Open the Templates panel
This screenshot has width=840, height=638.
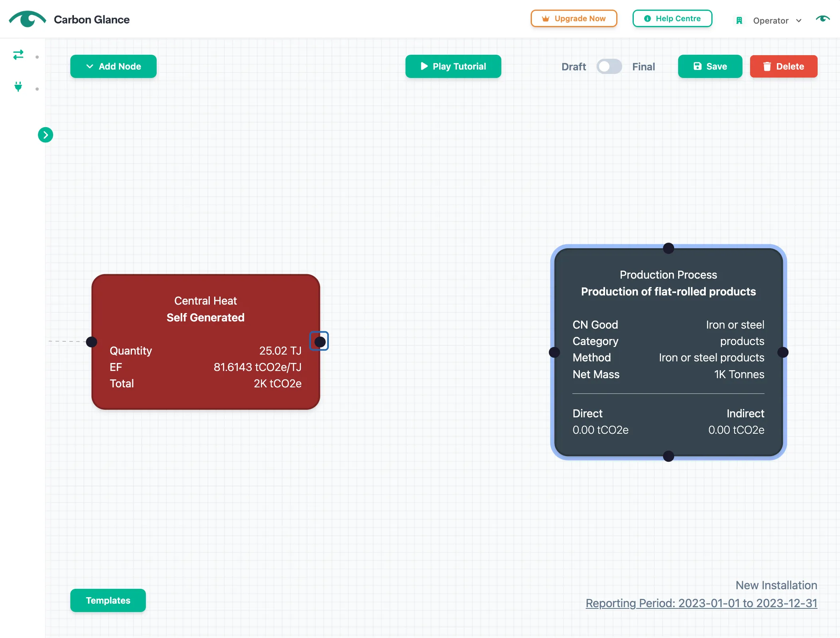coord(108,600)
